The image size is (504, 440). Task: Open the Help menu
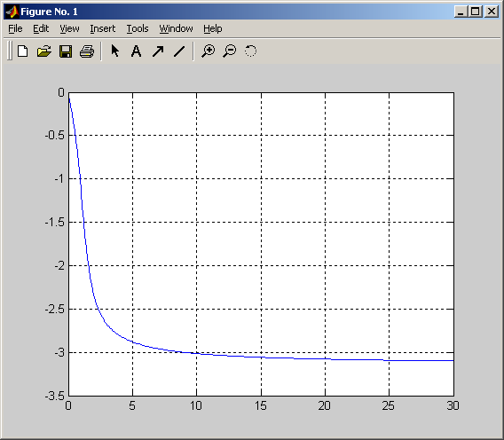(212, 28)
